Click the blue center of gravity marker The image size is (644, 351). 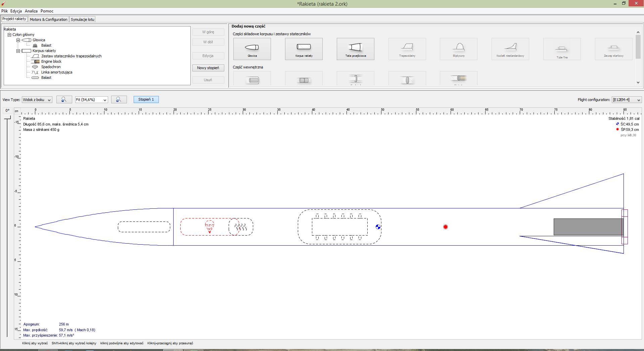378,227
